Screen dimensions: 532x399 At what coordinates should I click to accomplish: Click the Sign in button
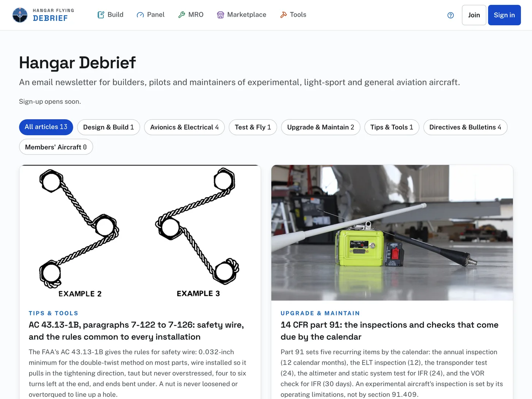pos(504,15)
